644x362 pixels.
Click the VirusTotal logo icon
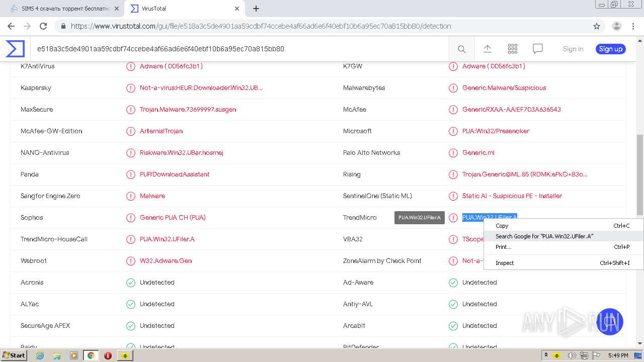pyautogui.click(x=15, y=49)
